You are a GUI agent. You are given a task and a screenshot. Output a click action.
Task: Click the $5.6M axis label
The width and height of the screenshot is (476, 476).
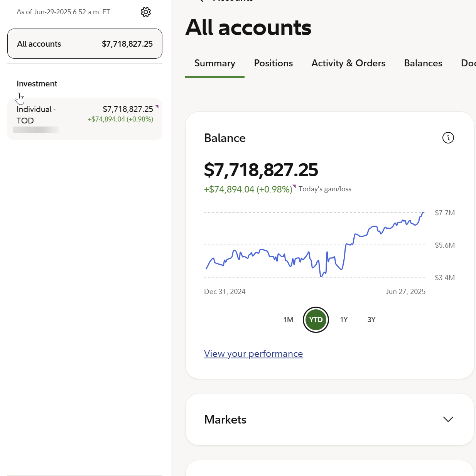445,245
